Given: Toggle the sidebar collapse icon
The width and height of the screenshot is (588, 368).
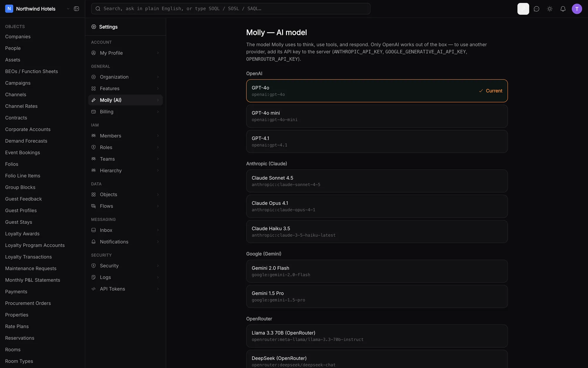Looking at the screenshot, I should pos(76,9).
